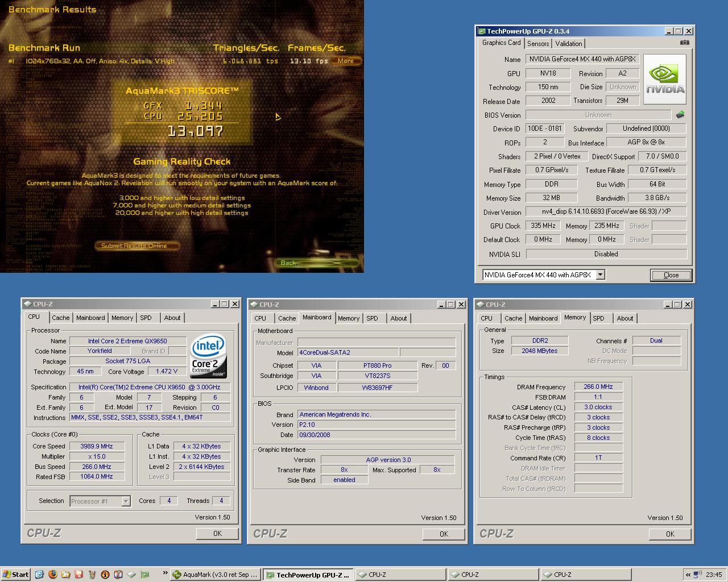Image resolution: width=728 pixels, height=582 pixels.
Task: Click the GPU-Z title bar icon
Action: click(482, 31)
